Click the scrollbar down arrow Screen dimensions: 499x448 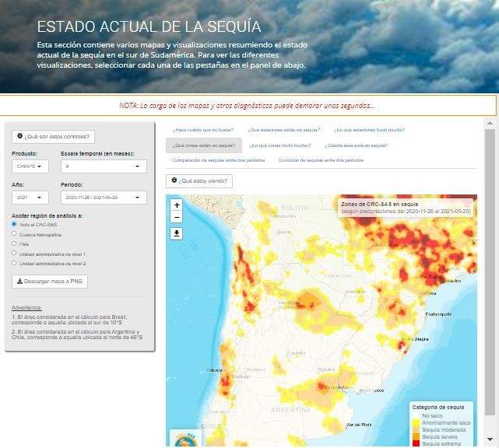tap(490, 440)
